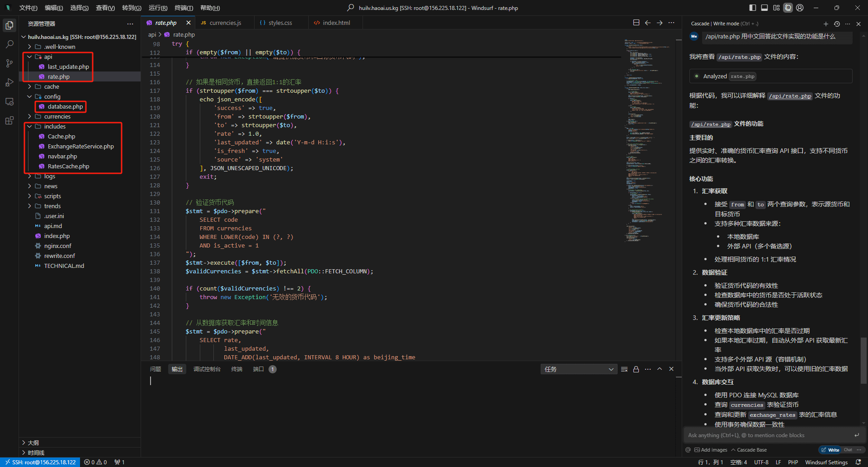Viewport: 868px width, 467px height.
Task: Toggle the bottom panel layout icon
Action: [x=764, y=8]
